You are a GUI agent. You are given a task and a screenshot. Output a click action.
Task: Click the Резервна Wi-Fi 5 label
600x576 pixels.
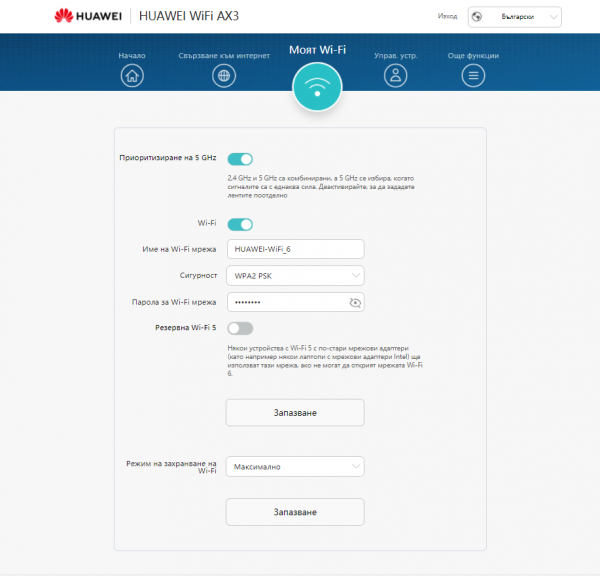click(x=186, y=328)
